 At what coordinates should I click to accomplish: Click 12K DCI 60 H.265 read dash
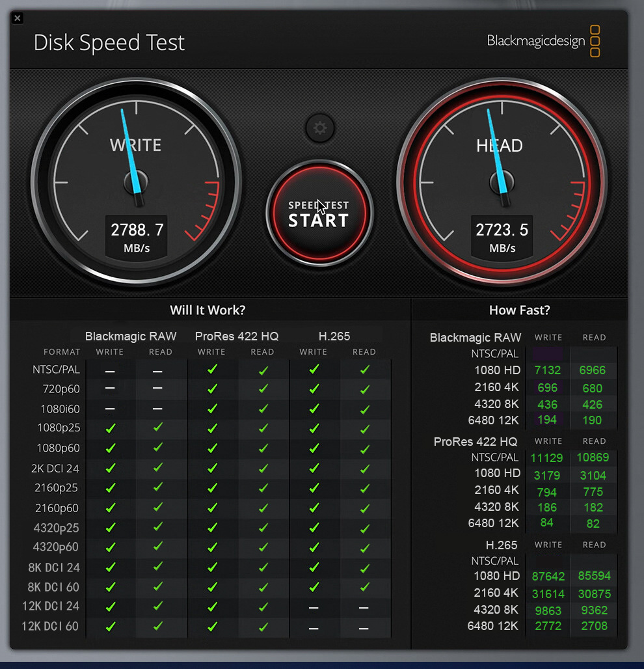click(364, 629)
